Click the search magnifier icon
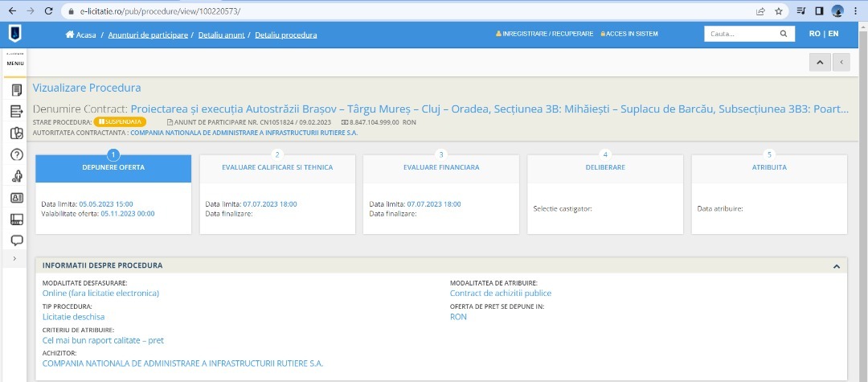868x382 pixels. [x=784, y=34]
